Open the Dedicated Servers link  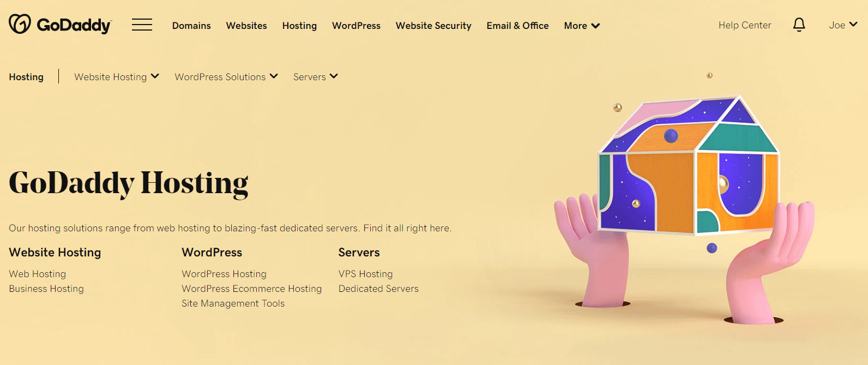[378, 289]
